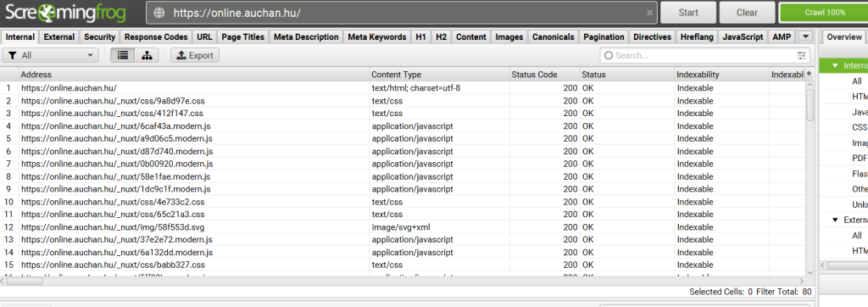This screenshot has width=868, height=307.
Task: Click the Crawl 100% progress bar
Action: click(x=824, y=13)
